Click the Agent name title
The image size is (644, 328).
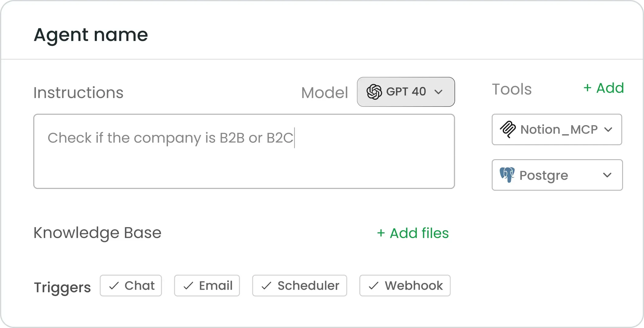[x=91, y=35]
